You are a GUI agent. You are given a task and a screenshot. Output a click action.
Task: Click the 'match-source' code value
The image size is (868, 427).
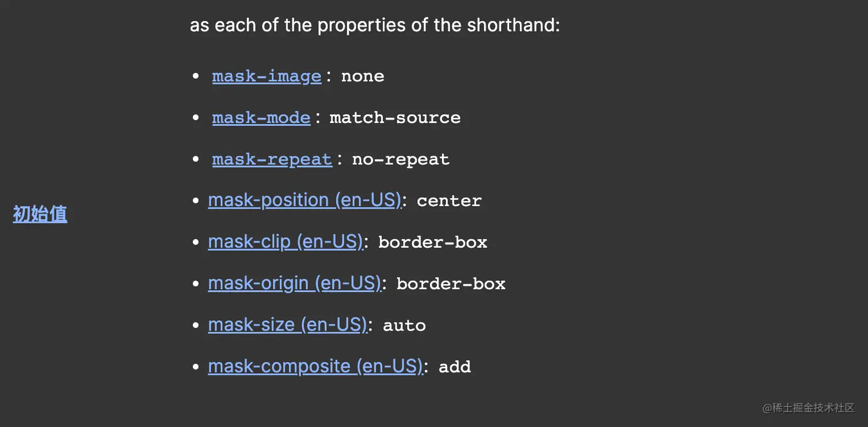tap(395, 117)
